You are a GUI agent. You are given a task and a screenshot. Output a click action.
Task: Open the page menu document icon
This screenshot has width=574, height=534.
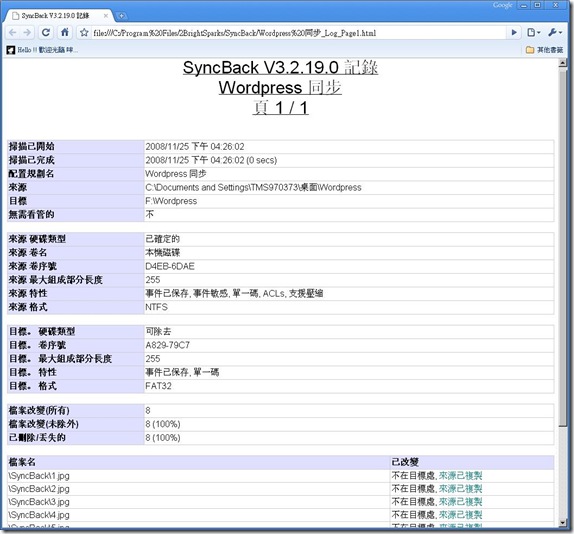tap(534, 33)
